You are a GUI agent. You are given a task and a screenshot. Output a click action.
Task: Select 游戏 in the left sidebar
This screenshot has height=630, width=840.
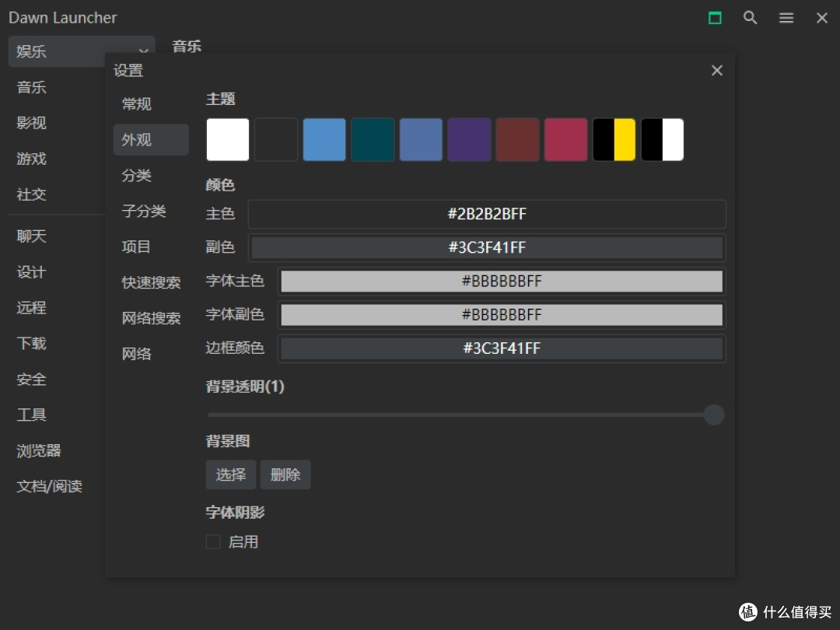(31, 159)
